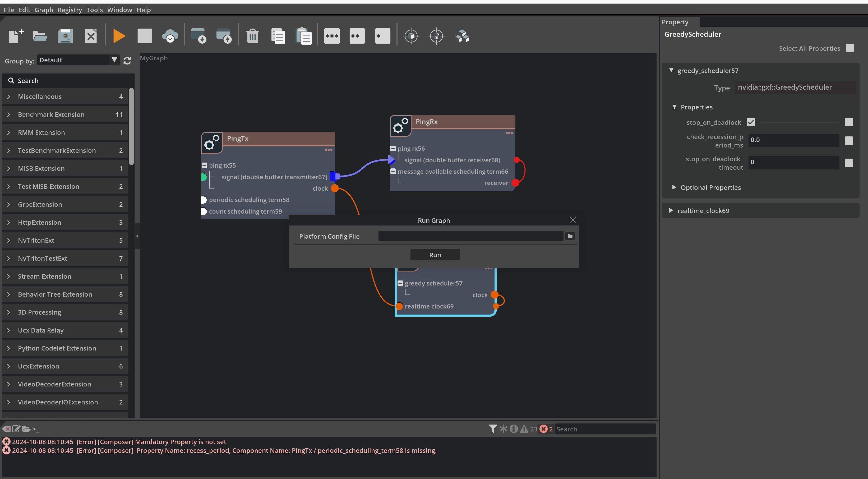Click the Platform Config File input field
This screenshot has height=479, width=868.
[x=471, y=236]
